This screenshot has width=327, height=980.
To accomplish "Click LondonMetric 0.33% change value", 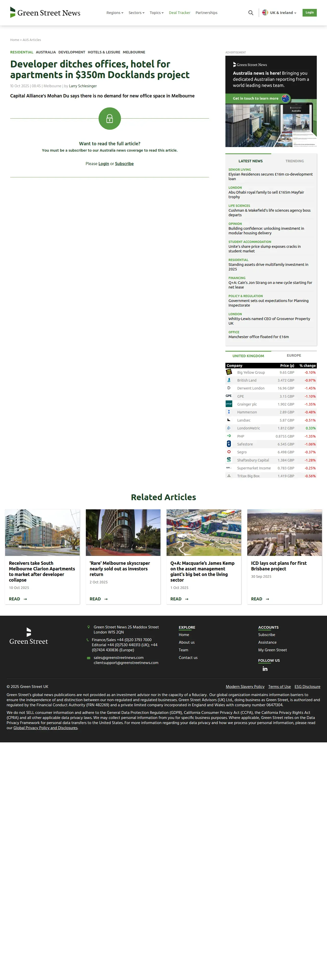I will pyautogui.click(x=311, y=428).
